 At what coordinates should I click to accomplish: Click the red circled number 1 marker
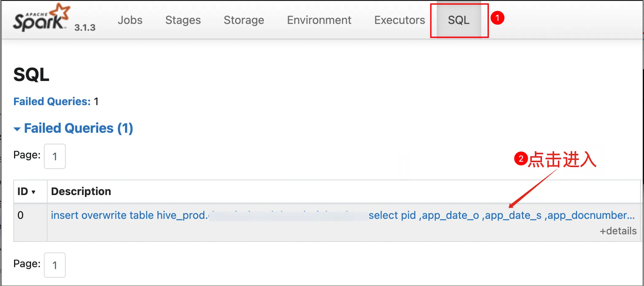(x=497, y=18)
